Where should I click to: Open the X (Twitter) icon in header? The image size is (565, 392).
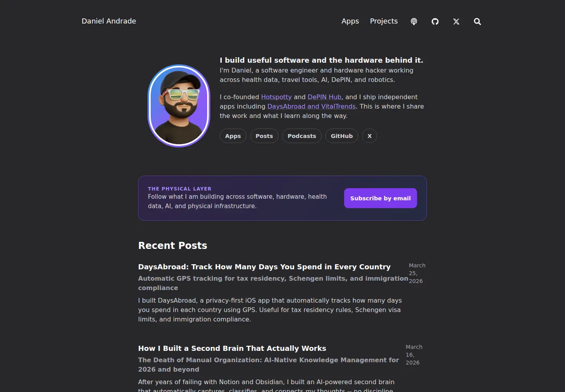click(456, 22)
